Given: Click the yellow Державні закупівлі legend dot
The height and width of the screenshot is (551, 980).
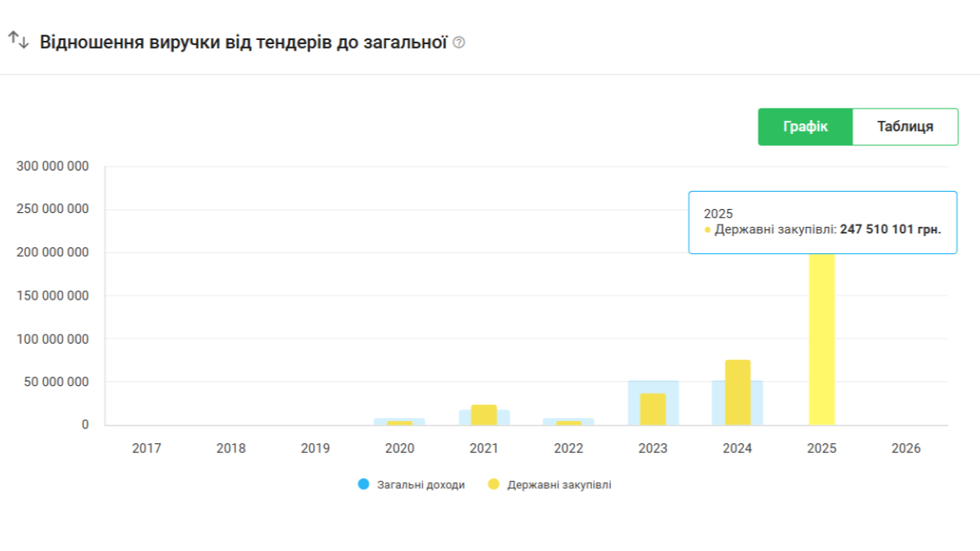Looking at the screenshot, I should pos(493,485).
